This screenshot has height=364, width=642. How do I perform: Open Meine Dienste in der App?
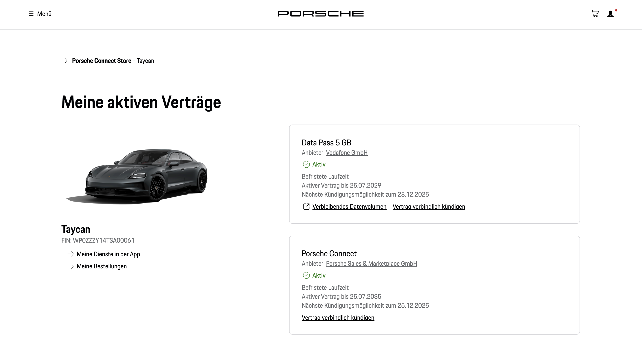coord(108,254)
